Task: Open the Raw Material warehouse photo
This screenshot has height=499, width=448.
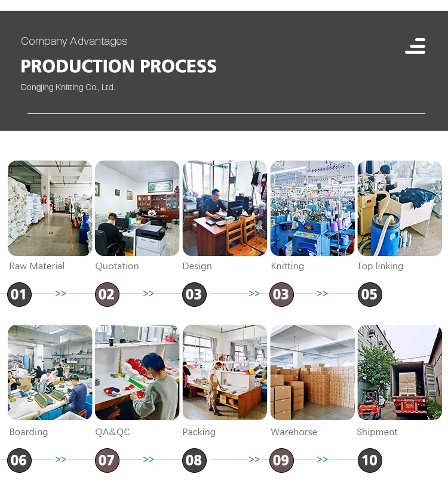Action: tap(50, 208)
